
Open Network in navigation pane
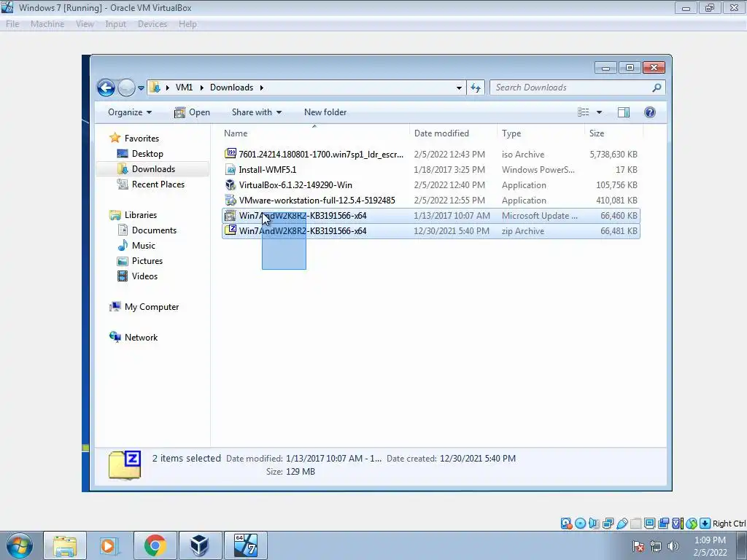click(141, 337)
